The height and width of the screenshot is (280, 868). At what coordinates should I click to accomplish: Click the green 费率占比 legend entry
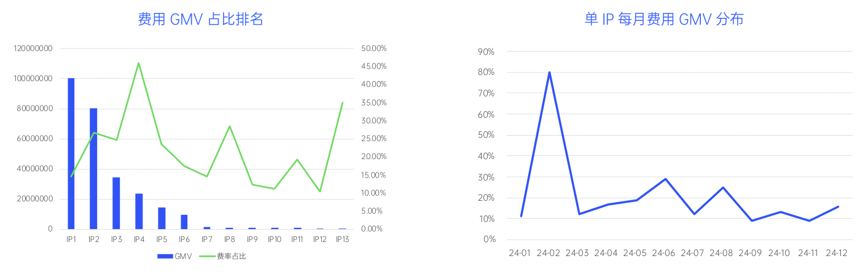tap(224, 256)
